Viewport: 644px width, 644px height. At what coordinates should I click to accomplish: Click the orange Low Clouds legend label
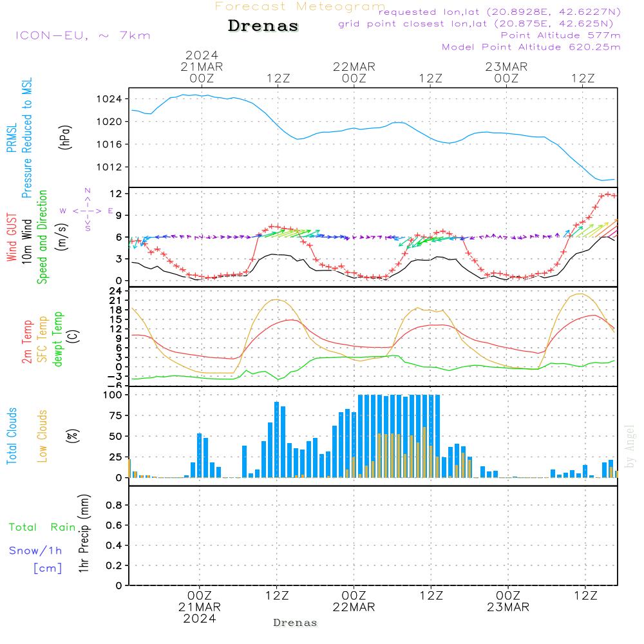[43, 436]
